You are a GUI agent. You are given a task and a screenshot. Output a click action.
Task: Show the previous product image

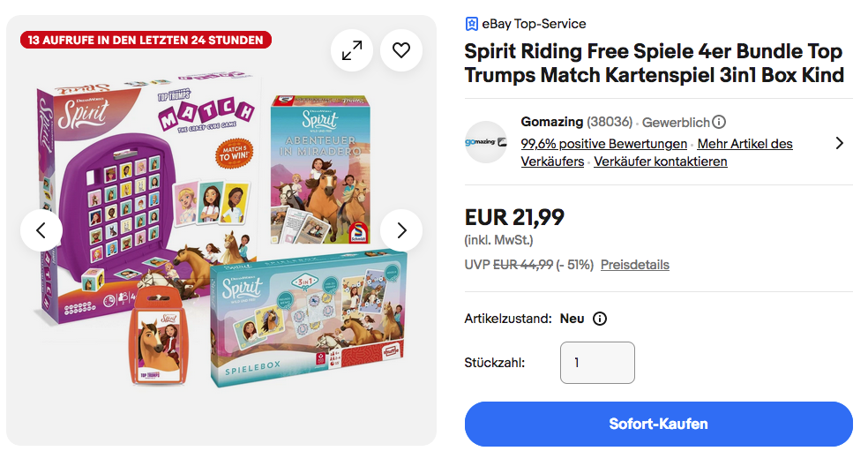tap(41, 230)
